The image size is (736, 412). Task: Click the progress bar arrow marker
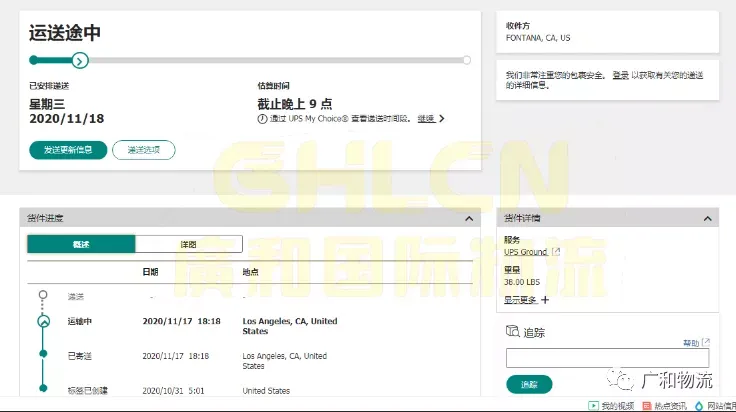pos(80,61)
